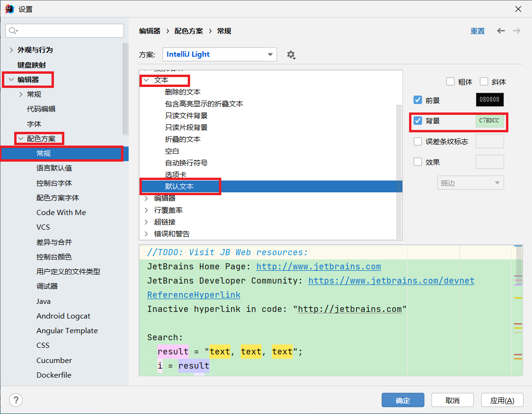Click the 取消 cancel button

coord(452,400)
